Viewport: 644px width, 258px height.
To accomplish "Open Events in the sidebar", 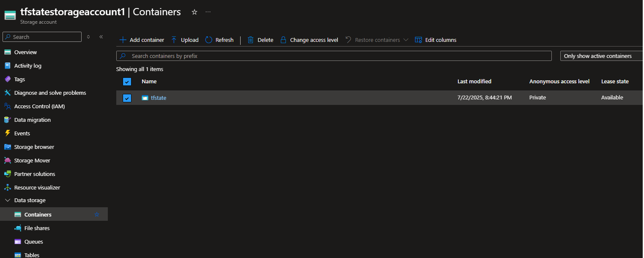I will 22,134.
